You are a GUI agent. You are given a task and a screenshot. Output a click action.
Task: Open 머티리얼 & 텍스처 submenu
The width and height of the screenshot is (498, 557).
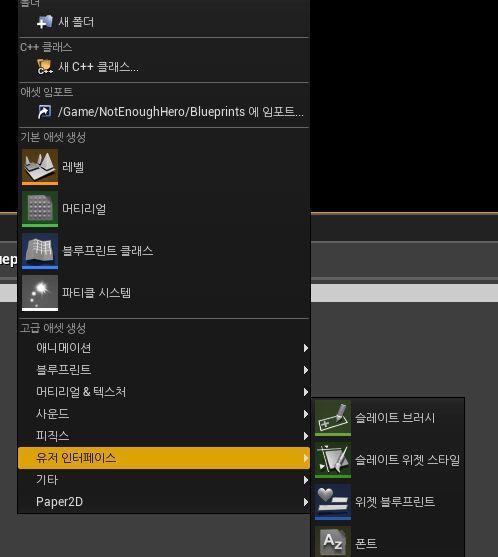pyautogui.click(x=164, y=392)
